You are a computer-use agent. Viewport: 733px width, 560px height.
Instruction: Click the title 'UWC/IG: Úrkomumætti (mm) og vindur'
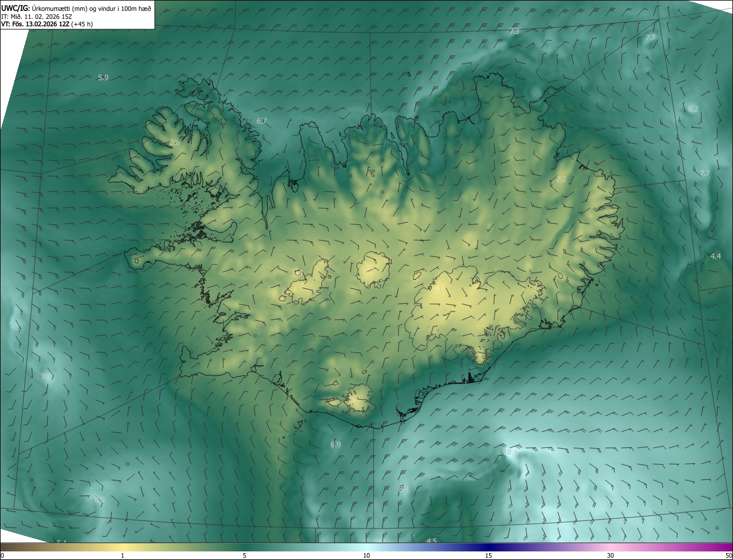[76, 7]
